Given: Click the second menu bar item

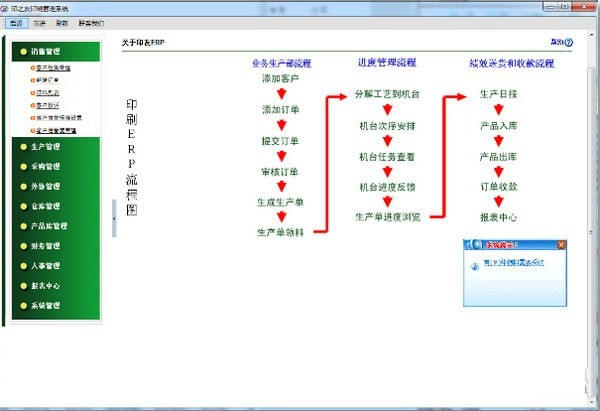Looking at the screenshot, I should point(39,23).
